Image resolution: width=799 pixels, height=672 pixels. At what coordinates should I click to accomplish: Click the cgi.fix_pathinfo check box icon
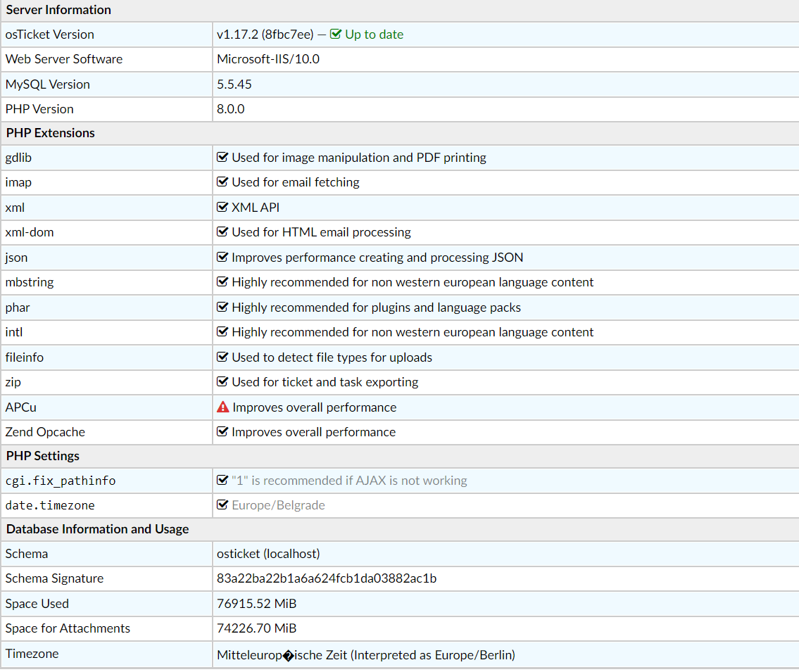222,481
